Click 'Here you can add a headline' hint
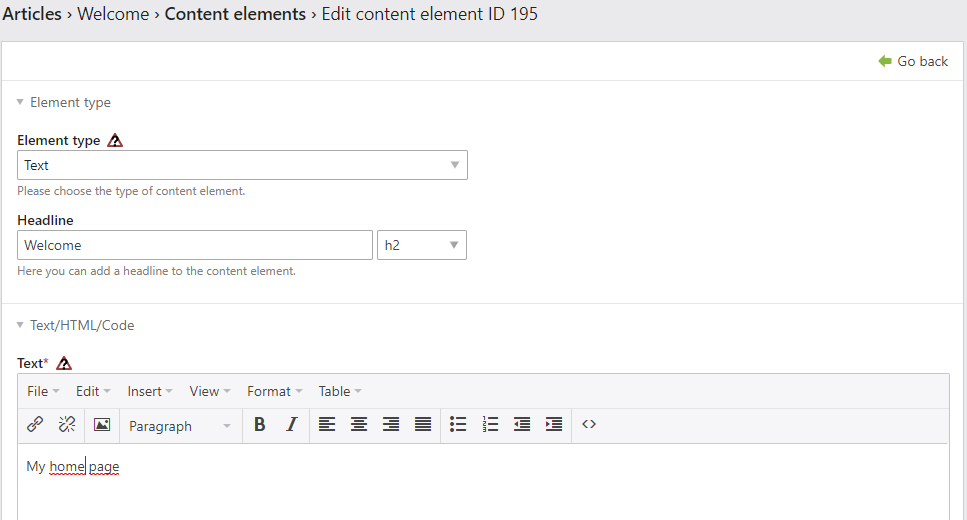This screenshot has height=520, width=967. [157, 271]
